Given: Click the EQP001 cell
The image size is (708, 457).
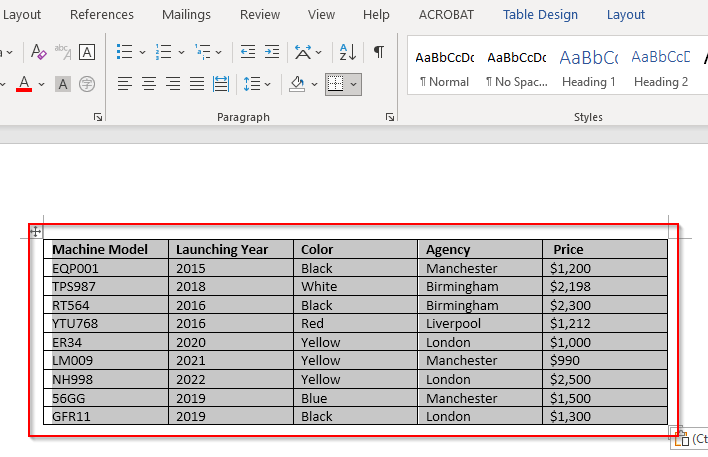Looking at the screenshot, I should pos(106,268).
